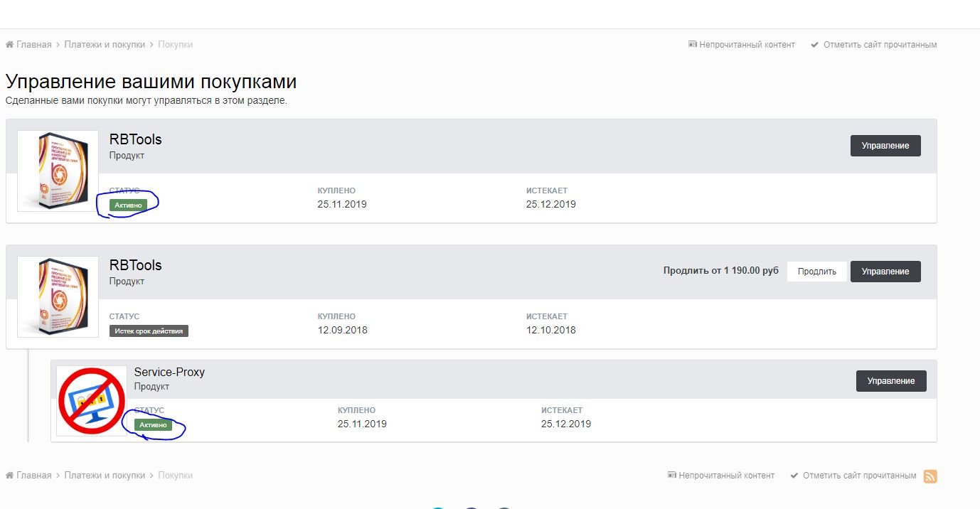Click the Истек срок действия status badge
980x509 pixels.
pyautogui.click(x=149, y=331)
